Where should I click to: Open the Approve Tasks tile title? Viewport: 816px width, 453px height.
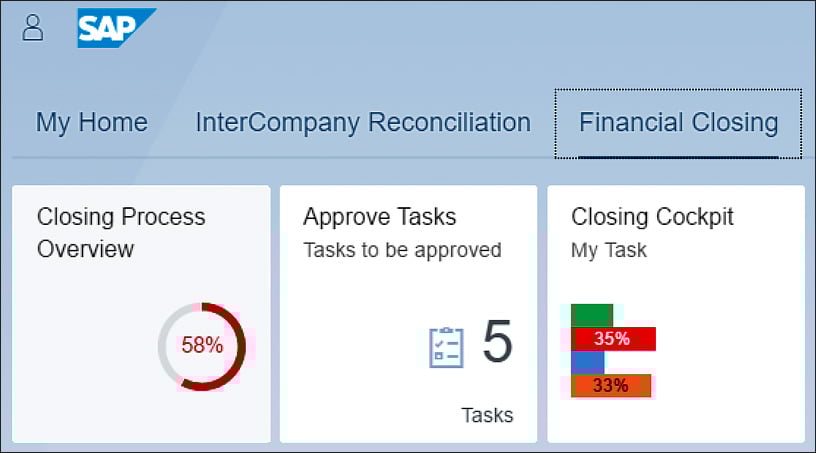point(380,217)
